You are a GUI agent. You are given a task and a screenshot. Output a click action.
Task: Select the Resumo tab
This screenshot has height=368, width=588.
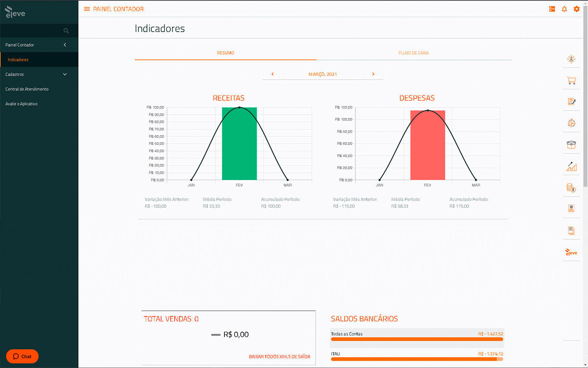click(x=225, y=53)
